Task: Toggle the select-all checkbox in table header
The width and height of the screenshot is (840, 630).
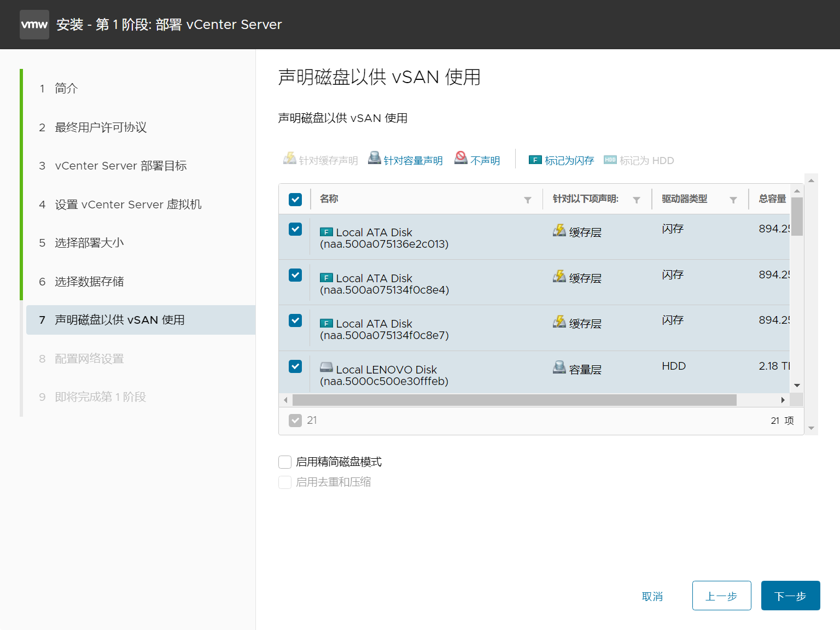Action: (295, 200)
